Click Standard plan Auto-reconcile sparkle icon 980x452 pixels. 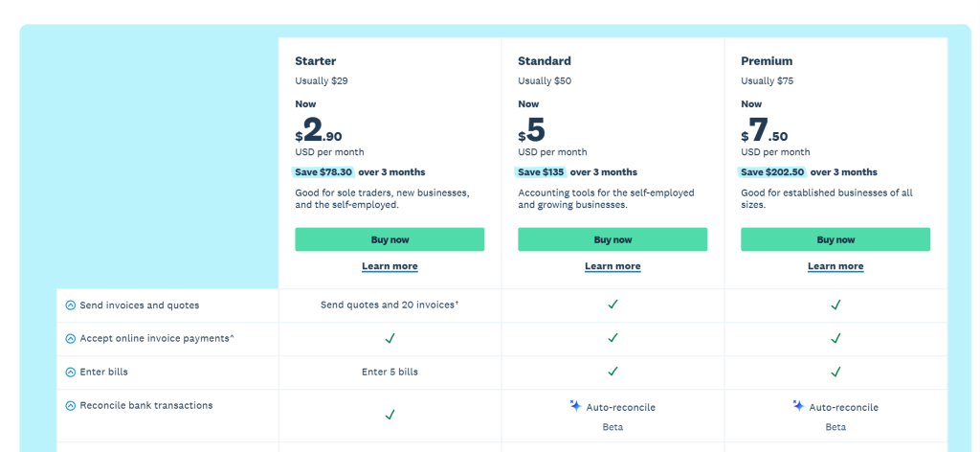click(x=575, y=406)
